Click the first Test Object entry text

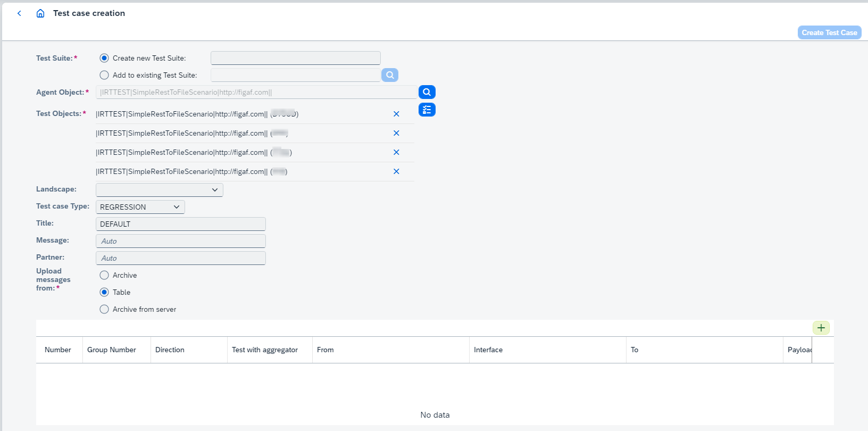pos(197,114)
